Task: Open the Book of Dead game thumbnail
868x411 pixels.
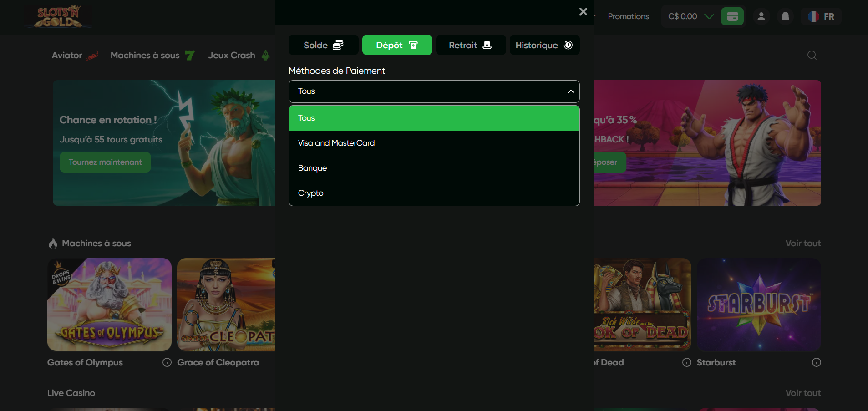Action: (642, 304)
